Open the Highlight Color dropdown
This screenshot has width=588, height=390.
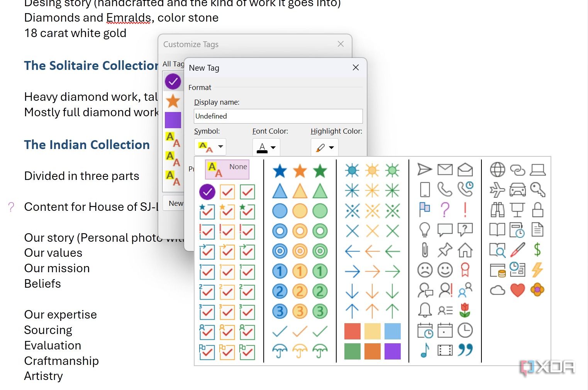pyautogui.click(x=325, y=147)
